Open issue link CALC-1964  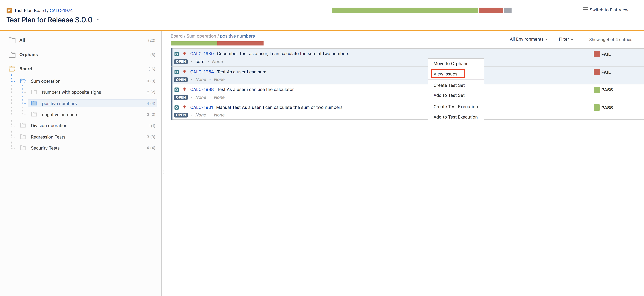tap(202, 72)
